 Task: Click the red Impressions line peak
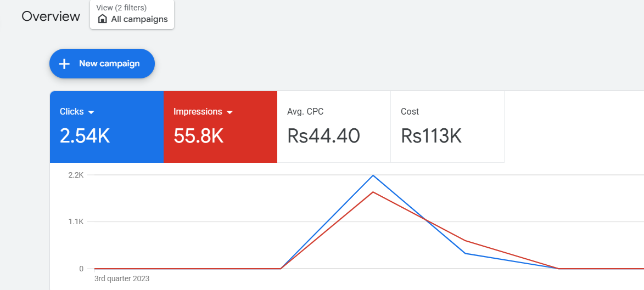coord(373,192)
